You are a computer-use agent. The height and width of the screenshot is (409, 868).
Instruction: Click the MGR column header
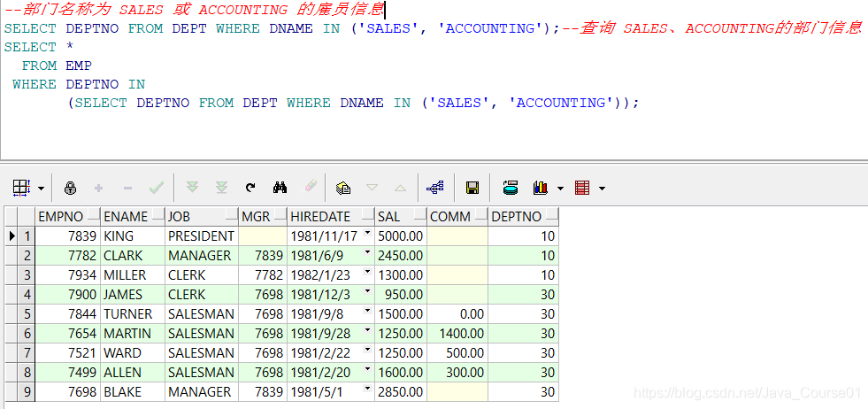[x=263, y=217]
